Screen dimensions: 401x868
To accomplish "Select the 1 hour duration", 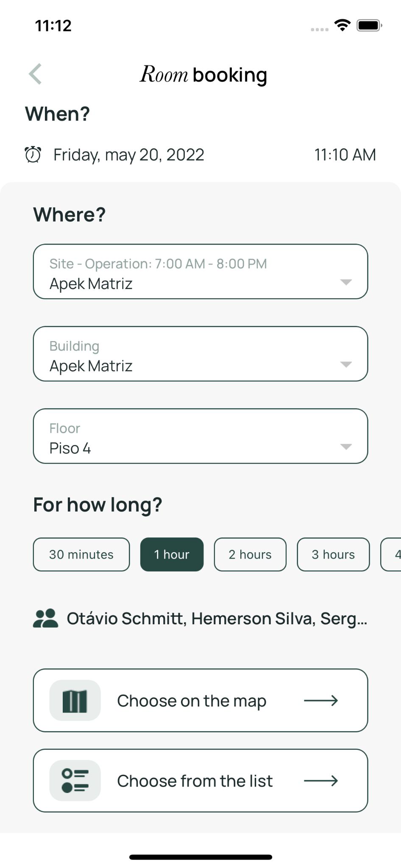I will coord(172,554).
